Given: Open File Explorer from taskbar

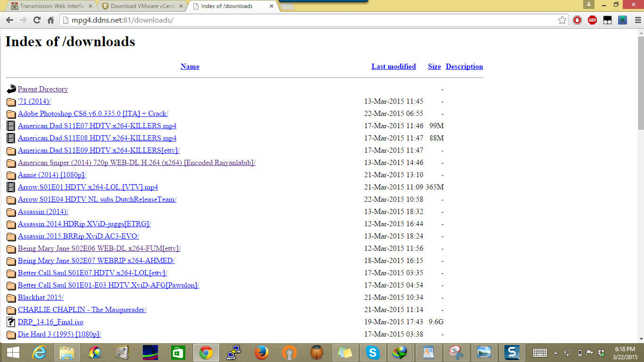Looking at the screenshot, I should 67,353.
